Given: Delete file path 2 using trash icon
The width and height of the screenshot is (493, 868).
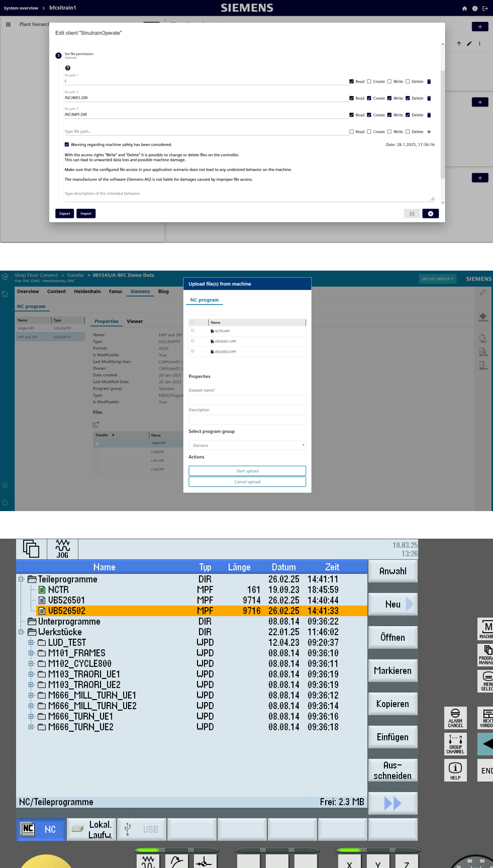Looking at the screenshot, I should [x=429, y=98].
